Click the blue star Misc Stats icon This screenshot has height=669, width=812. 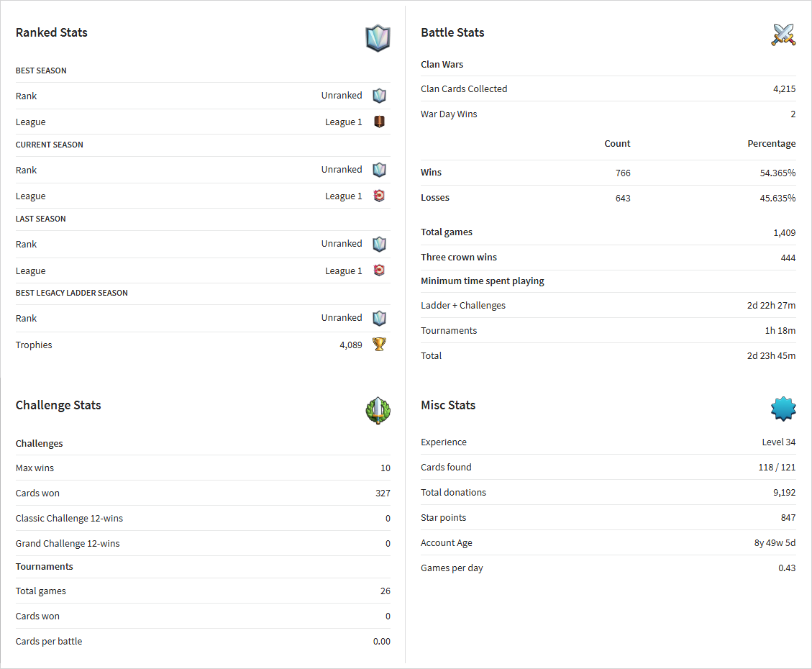783,409
